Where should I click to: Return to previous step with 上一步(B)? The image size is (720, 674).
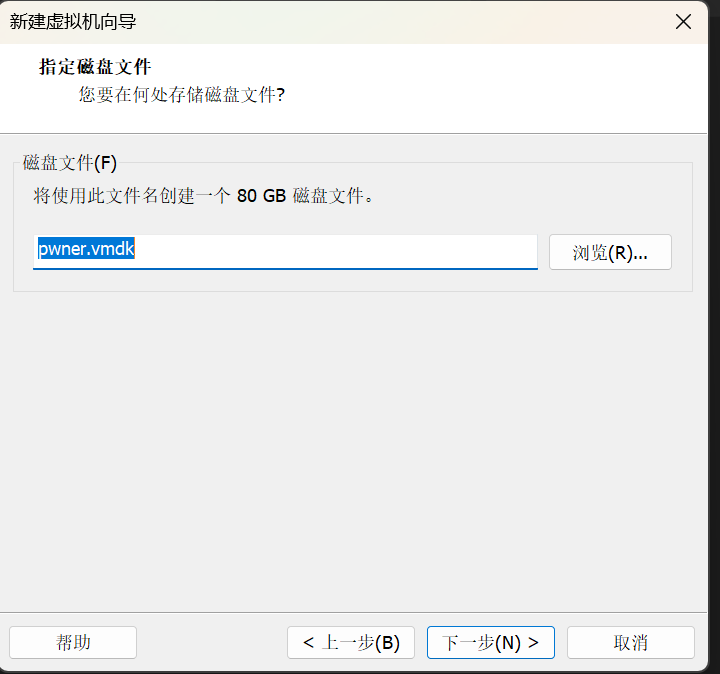click(x=351, y=642)
